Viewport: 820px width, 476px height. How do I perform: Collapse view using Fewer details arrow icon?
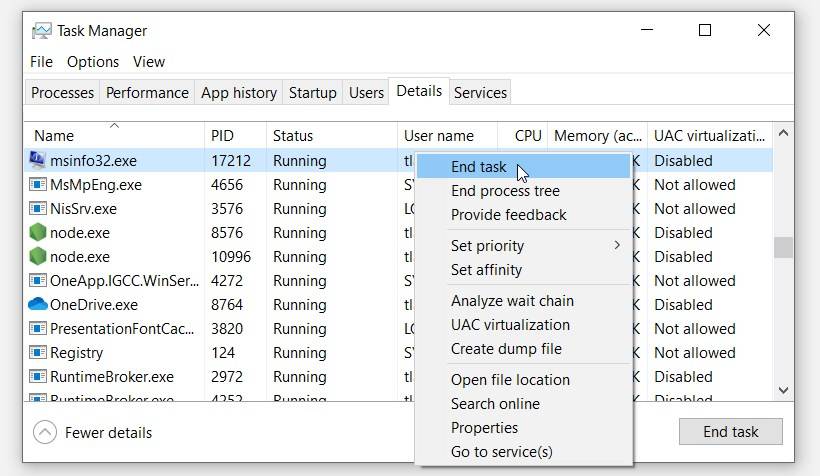pos(44,433)
